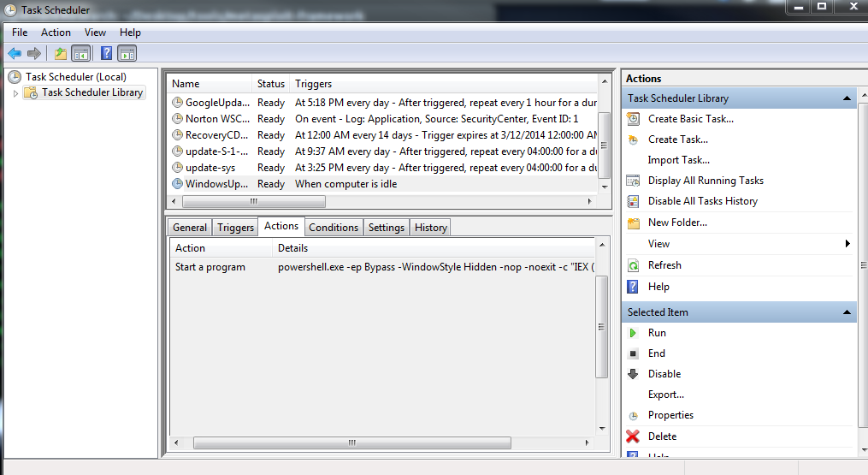
Task: Open the View submenu arrow in Actions
Action: [847, 244]
